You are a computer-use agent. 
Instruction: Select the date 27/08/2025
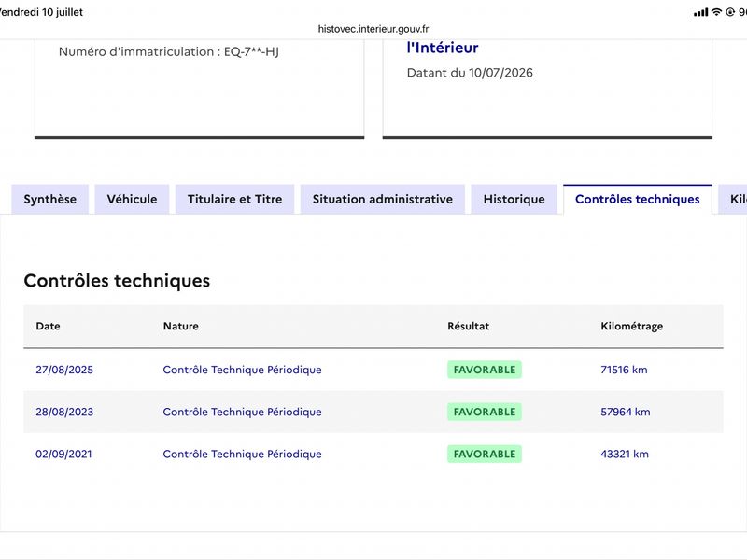click(x=64, y=370)
